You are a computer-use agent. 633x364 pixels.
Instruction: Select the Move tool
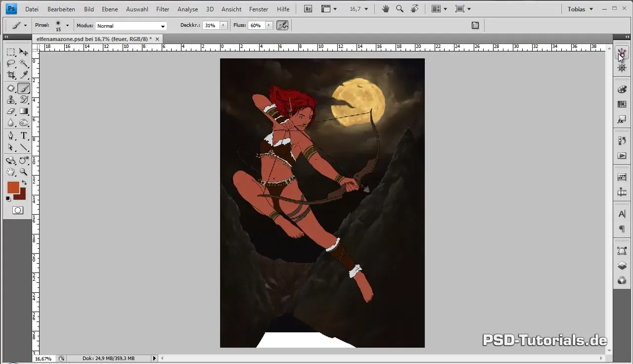[23, 52]
